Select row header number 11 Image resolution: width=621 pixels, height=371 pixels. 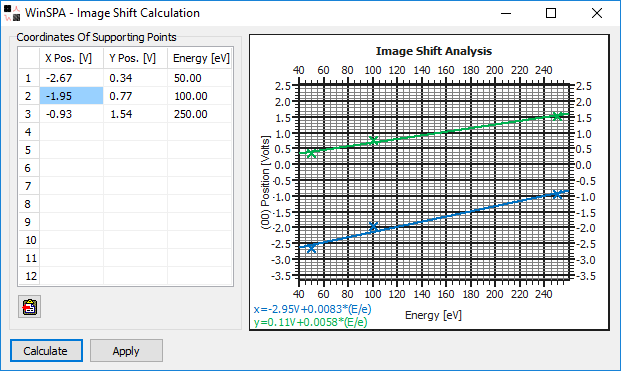tap(29, 258)
